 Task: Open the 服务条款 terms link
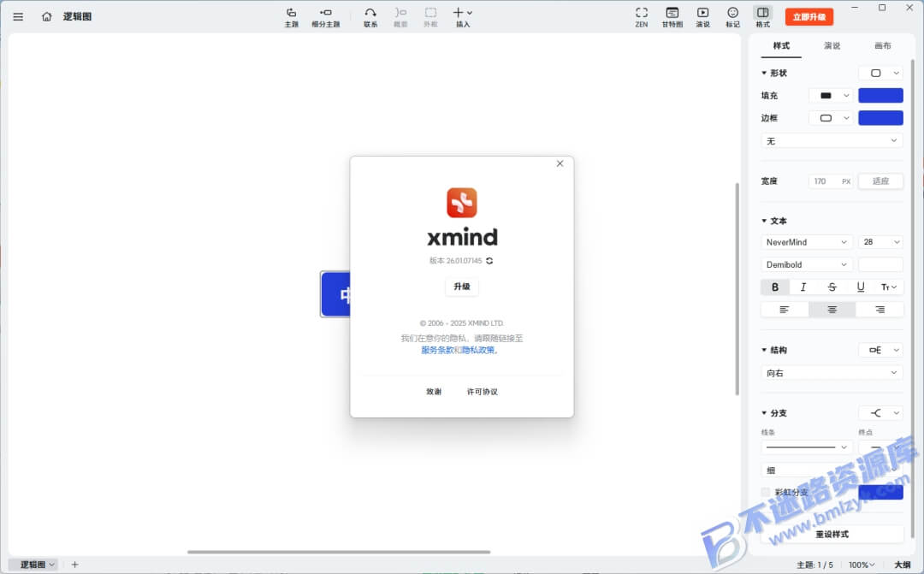tap(437, 350)
